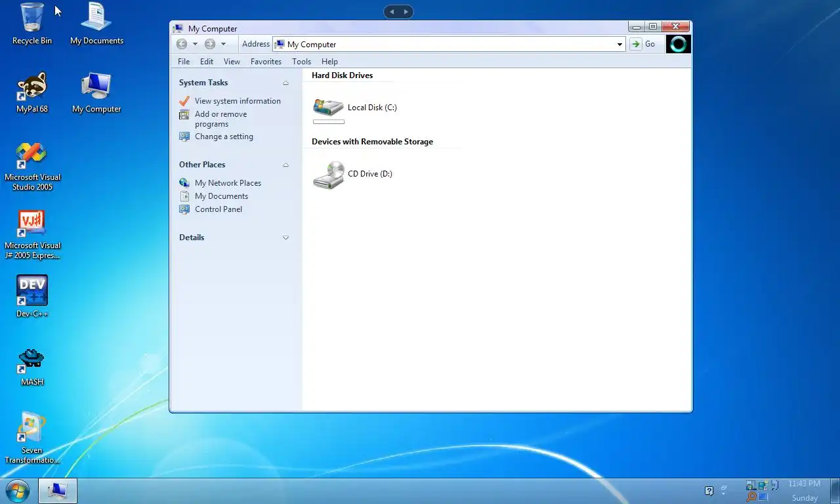Image resolution: width=840 pixels, height=504 pixels.
Task: Click the taskbar clock showing 11:43 PM
Action: click(x=804, y=484)
